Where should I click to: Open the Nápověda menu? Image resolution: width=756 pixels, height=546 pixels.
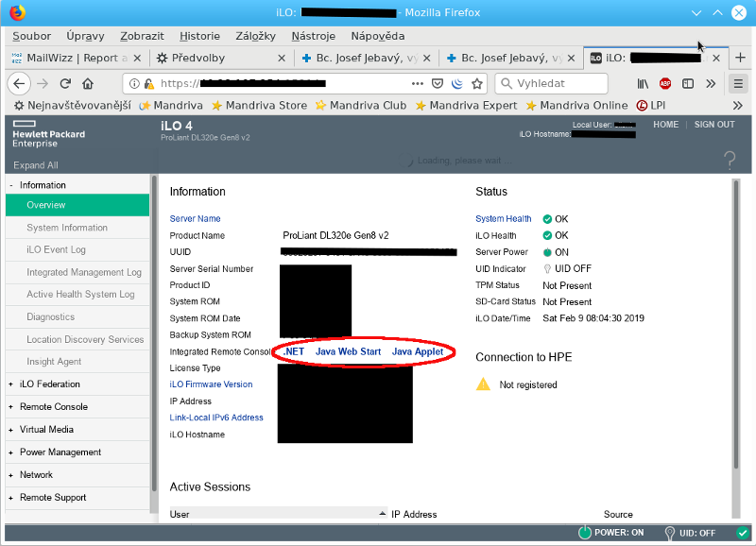[377, 36]
